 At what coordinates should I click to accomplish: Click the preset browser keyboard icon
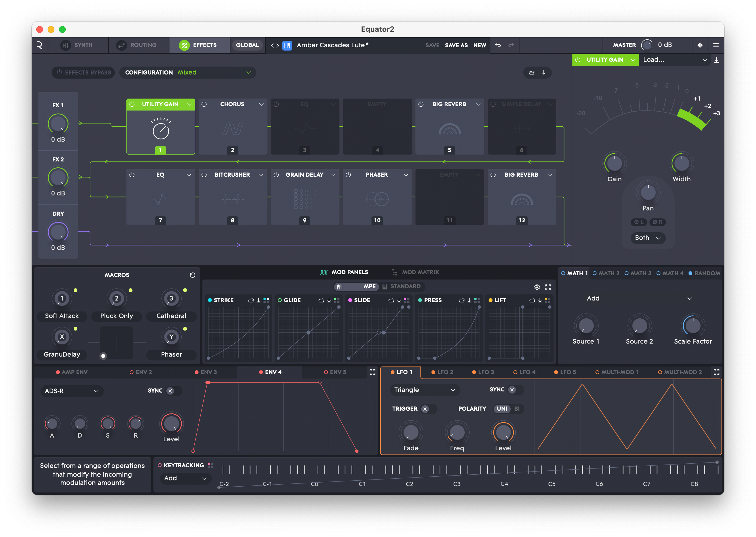click(287, 45)
